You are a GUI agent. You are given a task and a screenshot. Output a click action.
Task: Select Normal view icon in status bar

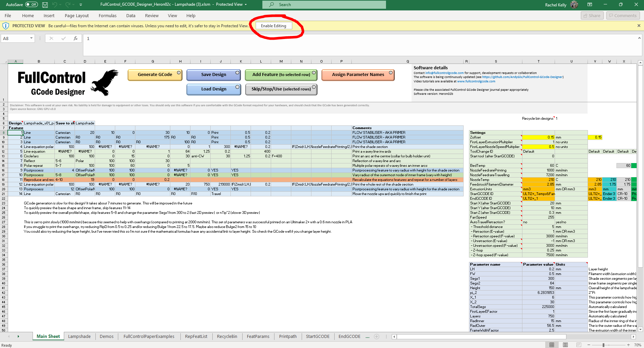coord(552,345)
